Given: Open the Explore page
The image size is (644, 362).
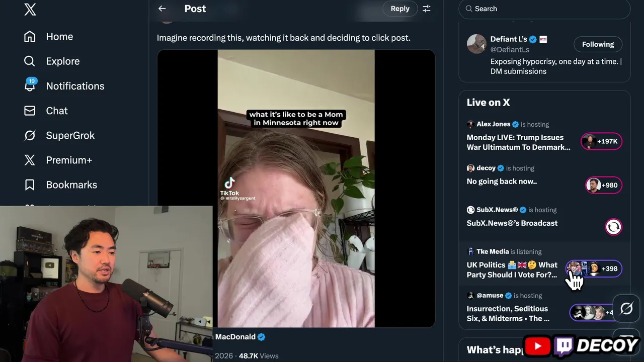Looking at the screenshot, I should pyautogui.click(x=62, y=61).
